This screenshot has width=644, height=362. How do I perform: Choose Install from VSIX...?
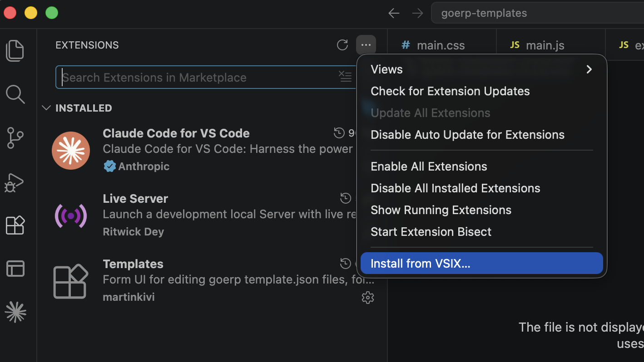[x=481, y=264]
